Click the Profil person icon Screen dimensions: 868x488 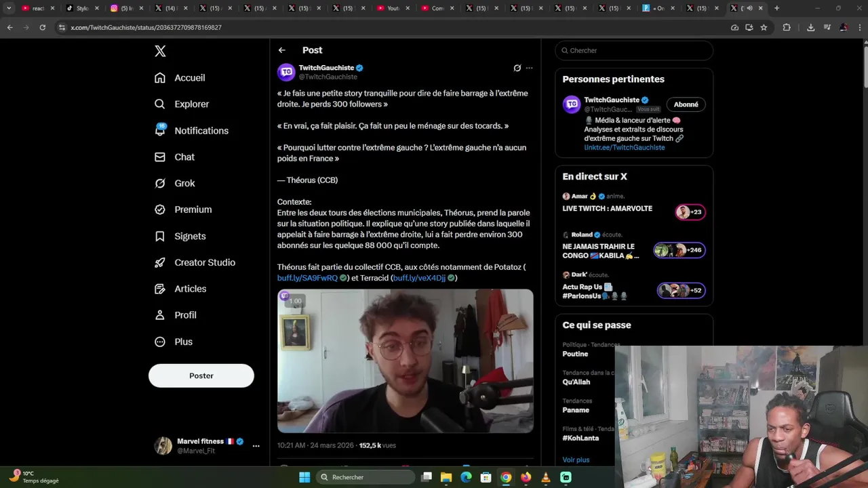click(x=160, y=316)
